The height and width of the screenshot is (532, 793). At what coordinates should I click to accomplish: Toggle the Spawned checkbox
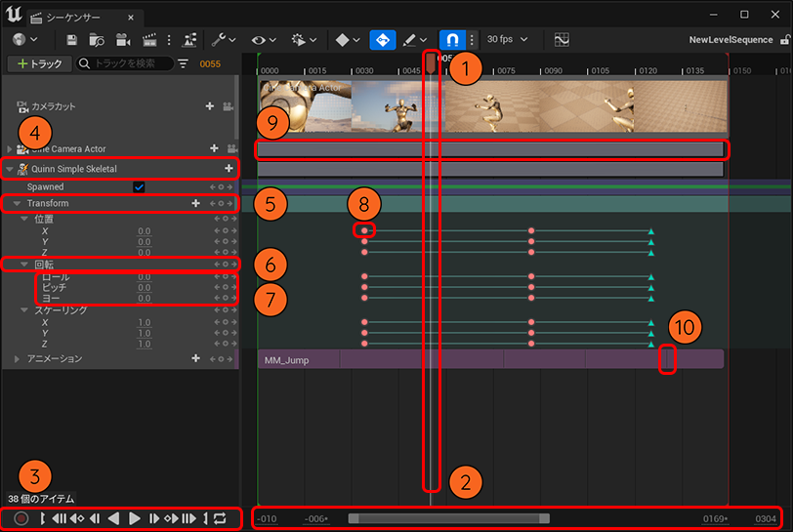139,186
